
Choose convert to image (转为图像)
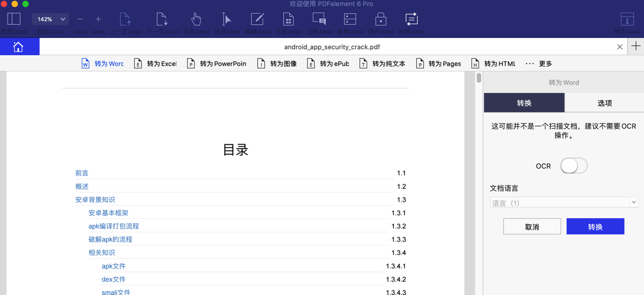click(x=277, y=64)
